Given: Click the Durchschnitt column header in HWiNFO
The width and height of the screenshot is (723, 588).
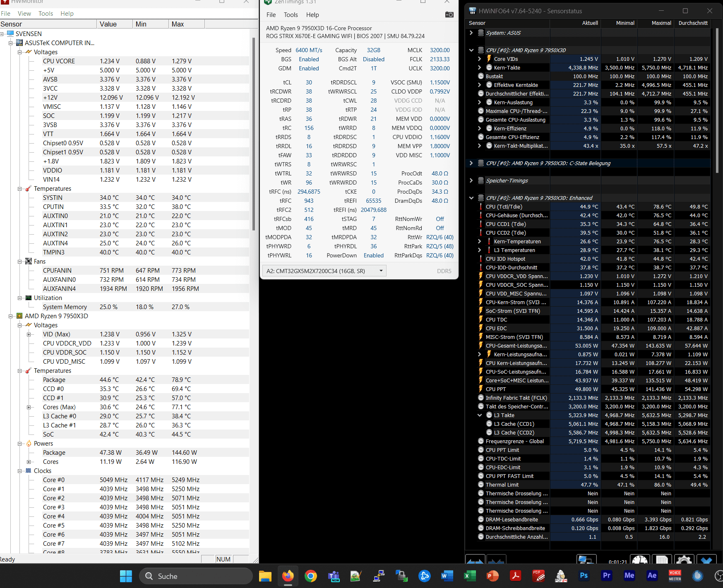Looking at the screenshot, I should (x=693, y=23).
